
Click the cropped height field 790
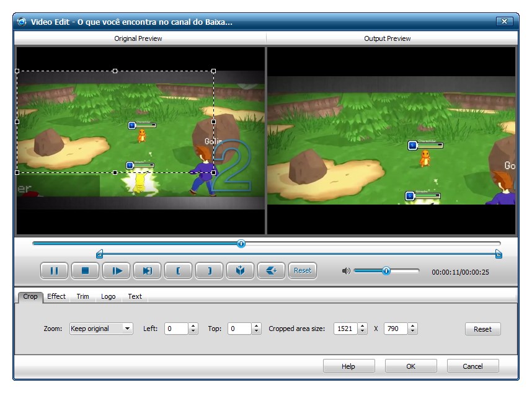click(396, 329)
